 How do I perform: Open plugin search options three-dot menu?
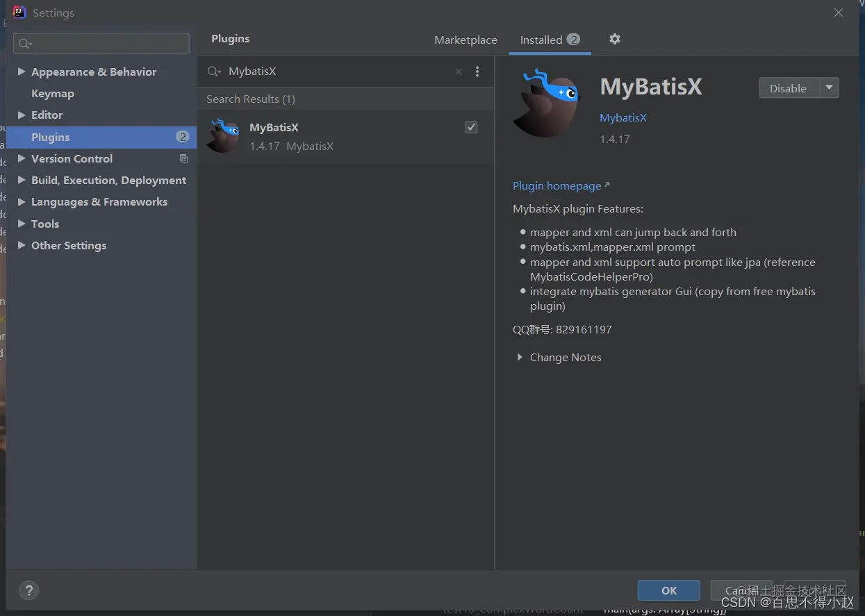[x=477, y=72]
